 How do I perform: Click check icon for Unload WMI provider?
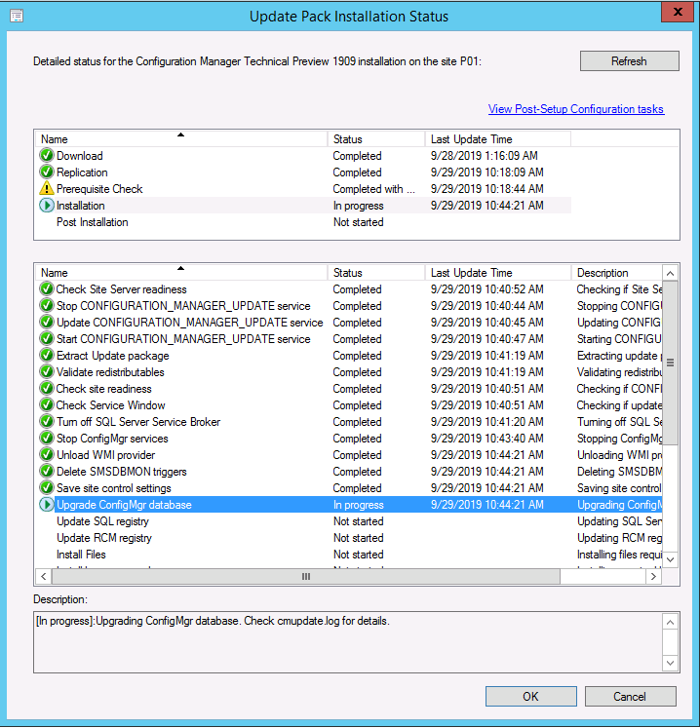(47, 455)
